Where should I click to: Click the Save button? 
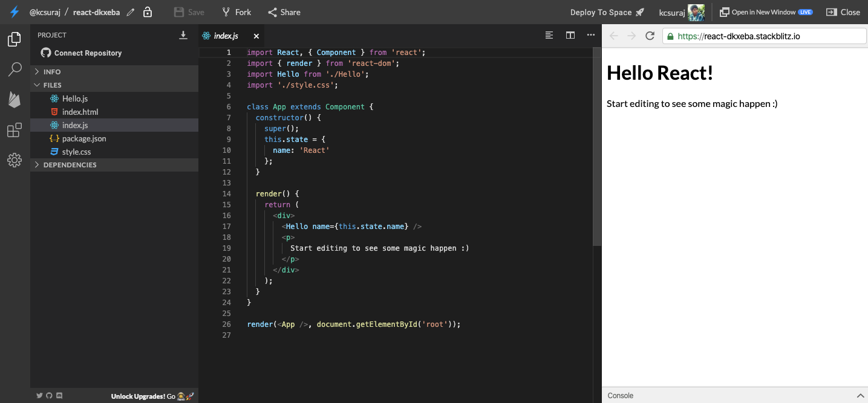pyautogui.click(x=189, y=12)
